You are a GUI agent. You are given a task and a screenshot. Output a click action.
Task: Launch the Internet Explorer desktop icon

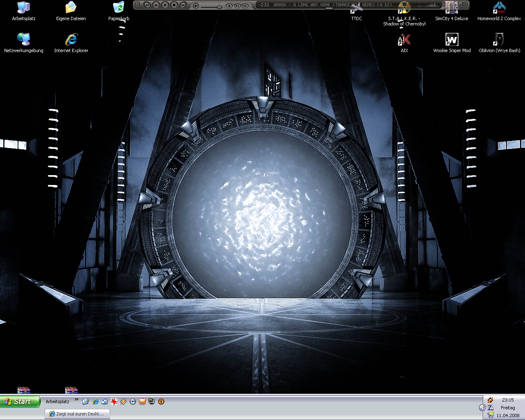71,43
